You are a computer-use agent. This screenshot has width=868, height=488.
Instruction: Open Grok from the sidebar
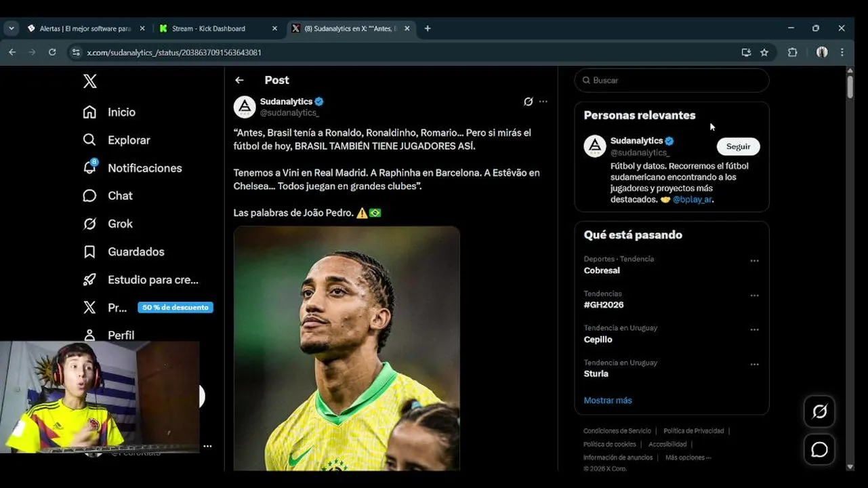click(107, 224)
